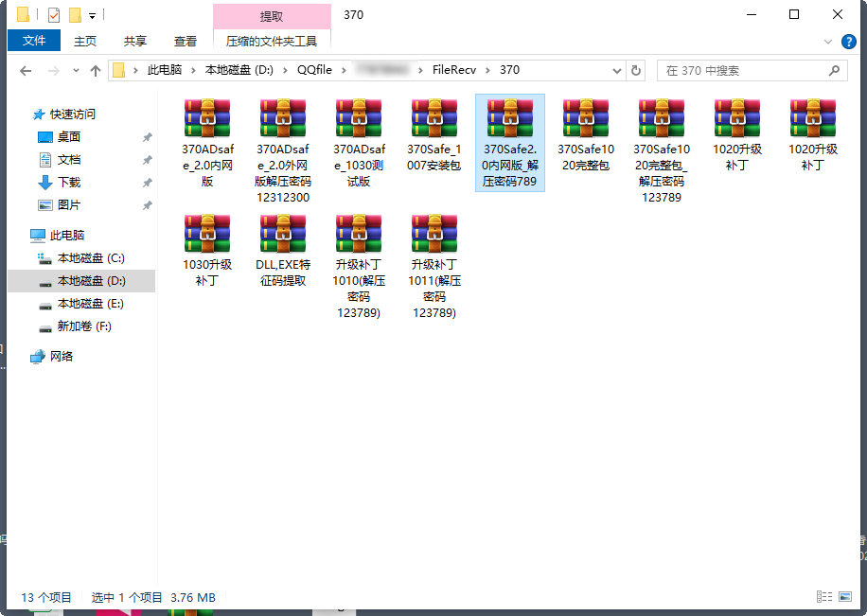
Task: Open the 压缩的文件夹工具 ribbon tab
Action: [272, 42]
